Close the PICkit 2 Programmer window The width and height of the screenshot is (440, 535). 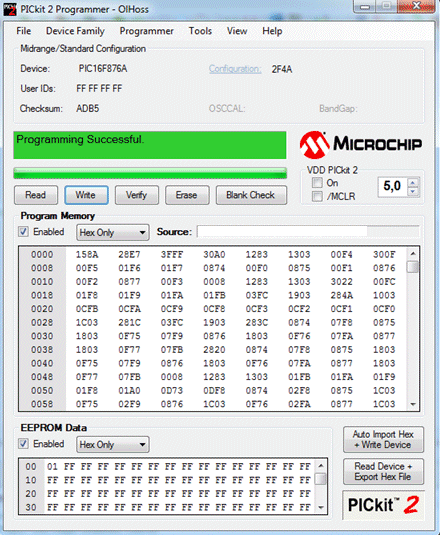pyautogui.click(x=416, y=6)
